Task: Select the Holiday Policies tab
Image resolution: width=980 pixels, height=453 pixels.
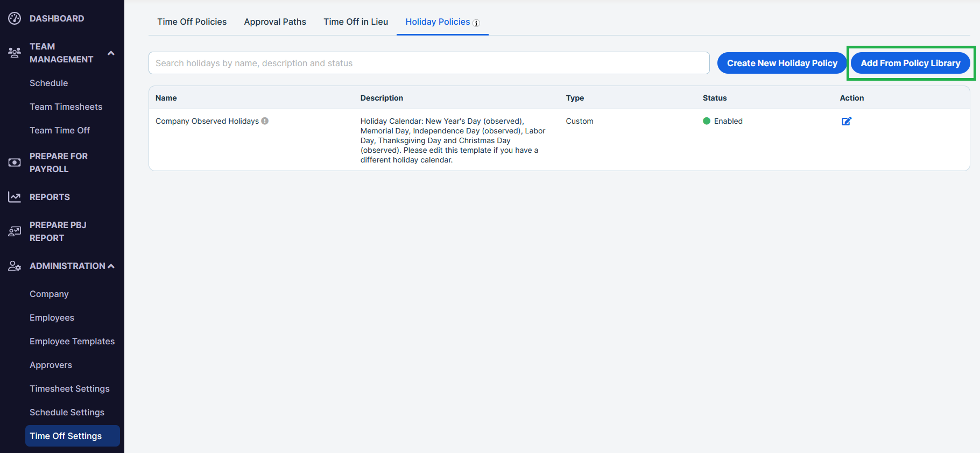Action: click(x=442, y=22)
